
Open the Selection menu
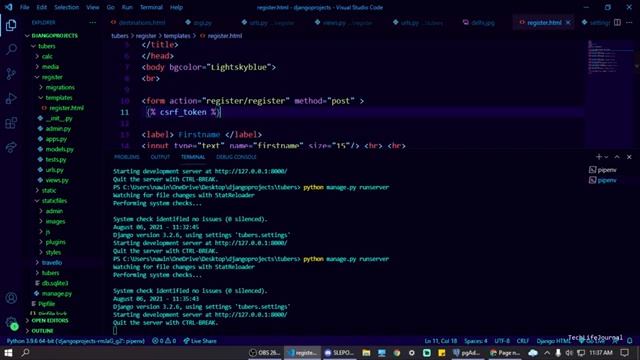(x=67, y=7)
